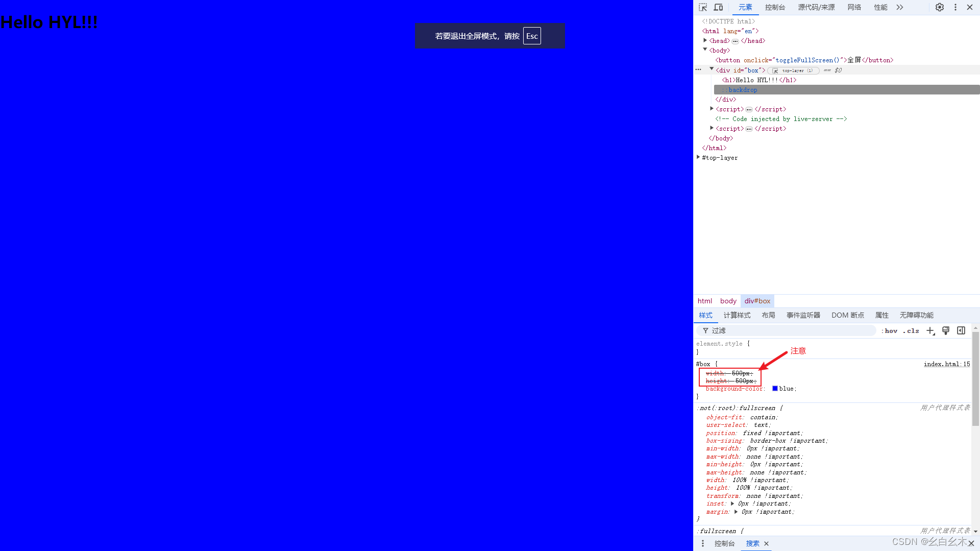Image resolution: width=980 pixels, height=551 pixels.
Task: Toggle the .cls class editor
Action: click(911, 331)
